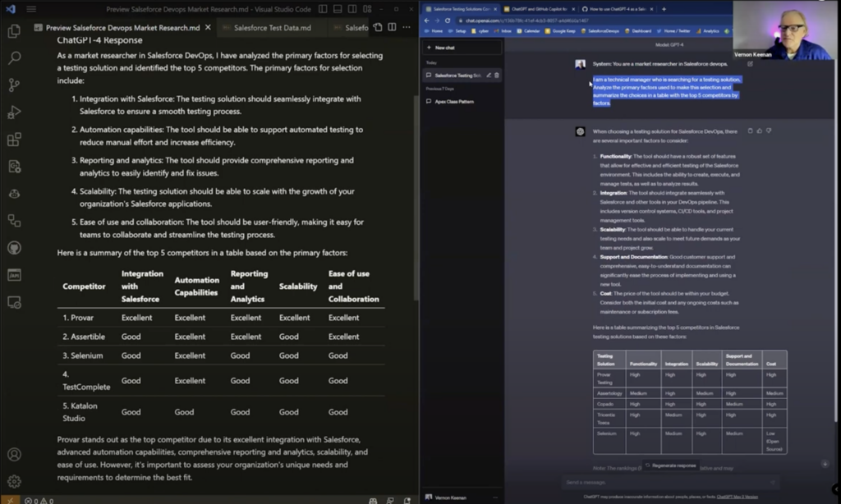Viewport: 841px width, 504px height.
Task: Select the Salesforce Testing Solutions browser tab
Action: point(462,9)
